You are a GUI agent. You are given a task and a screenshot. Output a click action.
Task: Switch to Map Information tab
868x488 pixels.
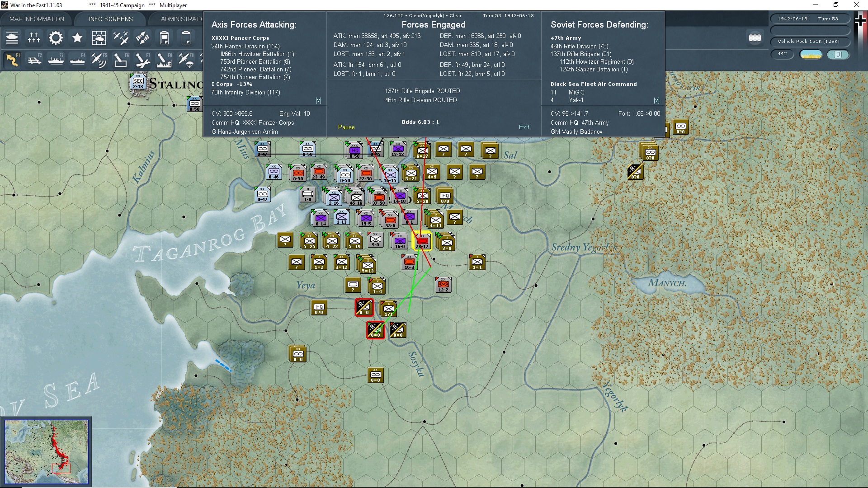point(37,19)
